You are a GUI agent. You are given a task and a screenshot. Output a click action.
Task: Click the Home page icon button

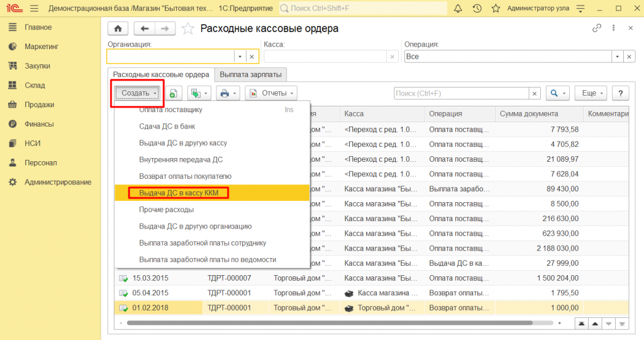coord(118,29)
